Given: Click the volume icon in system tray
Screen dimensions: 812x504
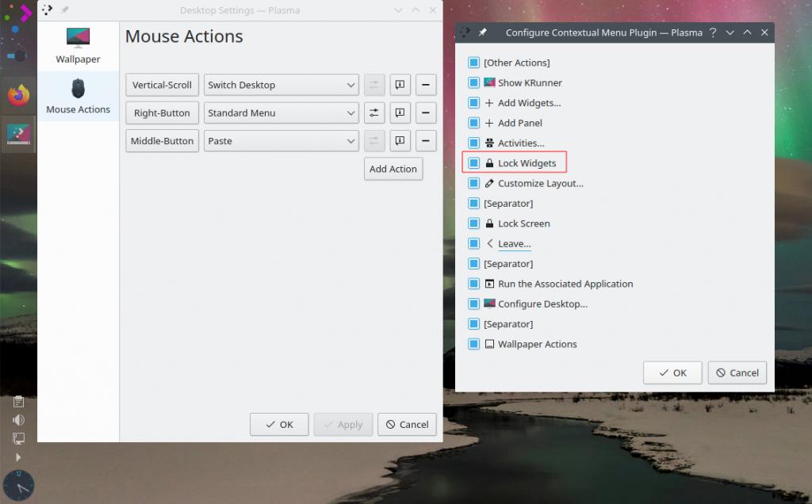Looking at the screenshot, I should (18, 420).
